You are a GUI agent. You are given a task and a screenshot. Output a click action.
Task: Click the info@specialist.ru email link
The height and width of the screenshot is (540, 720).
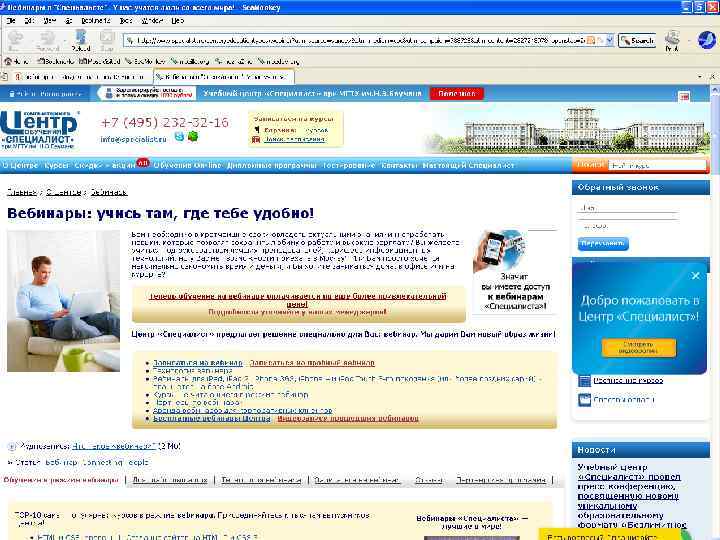tap(133, 139)
